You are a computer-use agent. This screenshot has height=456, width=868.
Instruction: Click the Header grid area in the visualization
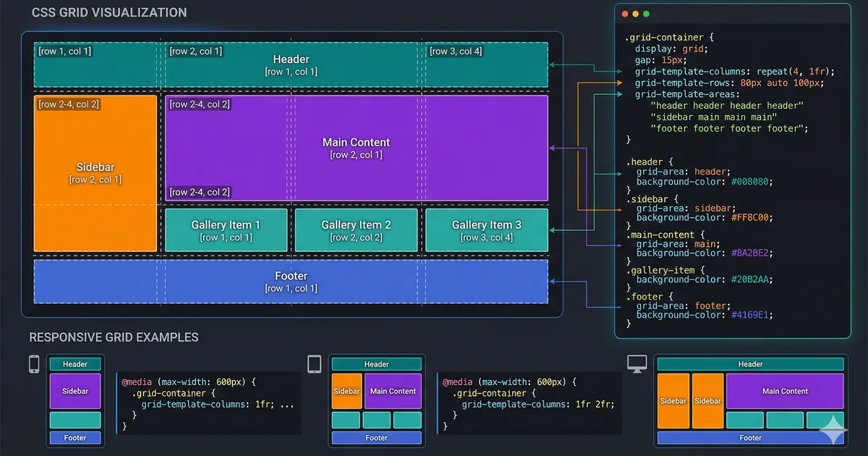[x=291, y=65]
